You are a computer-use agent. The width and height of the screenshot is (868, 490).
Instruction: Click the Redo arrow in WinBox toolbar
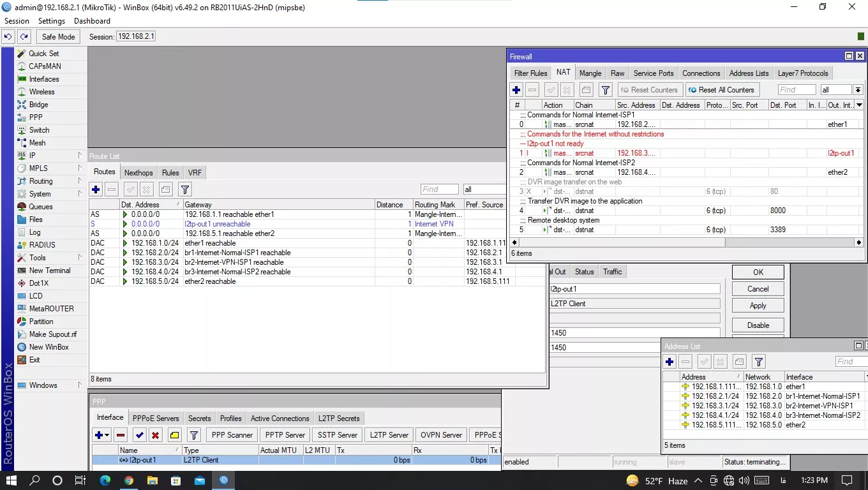click(24, 37)
